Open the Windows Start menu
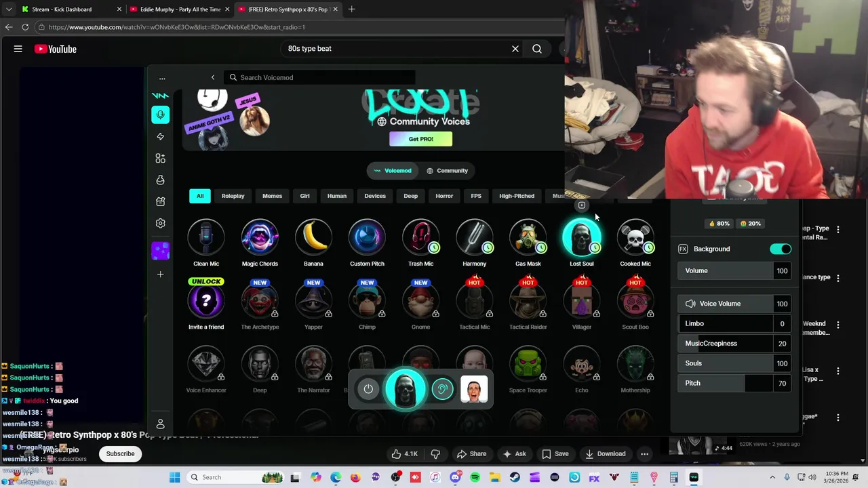 click(174, 478)
